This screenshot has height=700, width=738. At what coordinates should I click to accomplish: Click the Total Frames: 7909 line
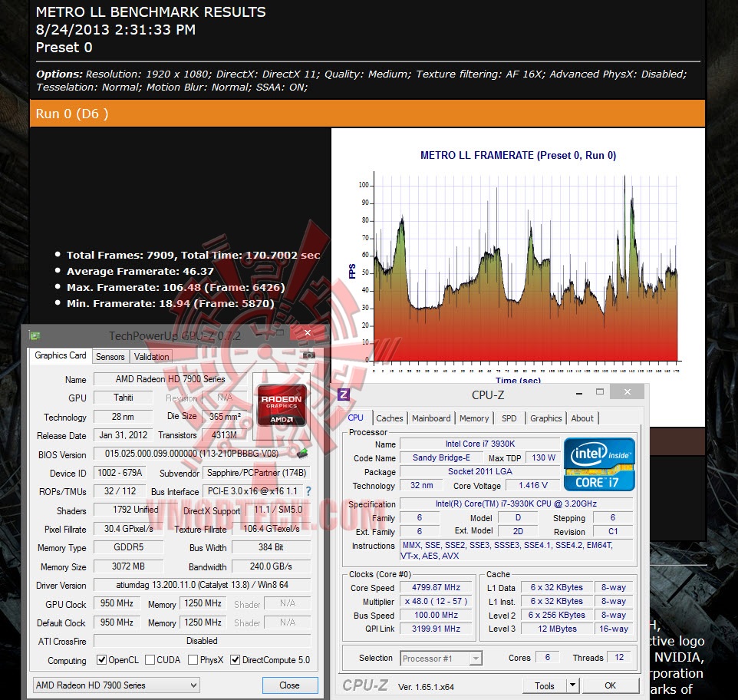click(193, 255)
